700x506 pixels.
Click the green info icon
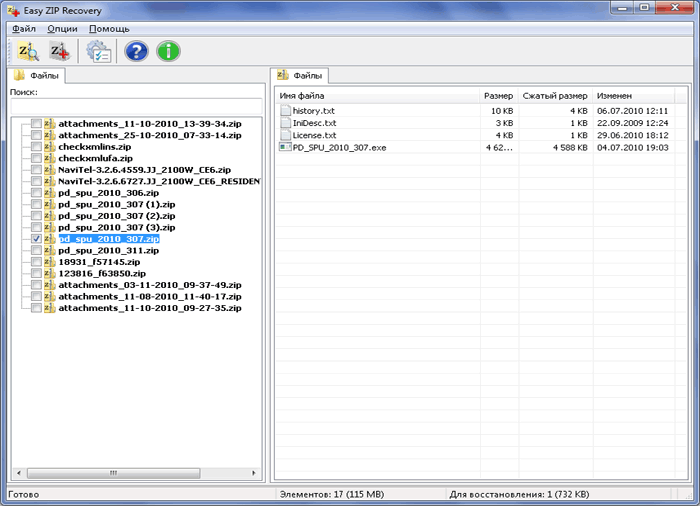(169, 51)
